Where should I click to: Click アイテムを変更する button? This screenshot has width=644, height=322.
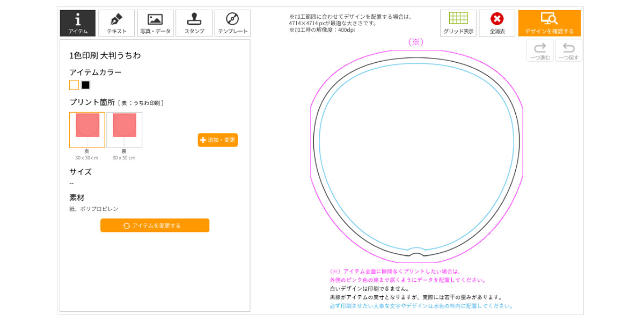[x=155, y=225]
